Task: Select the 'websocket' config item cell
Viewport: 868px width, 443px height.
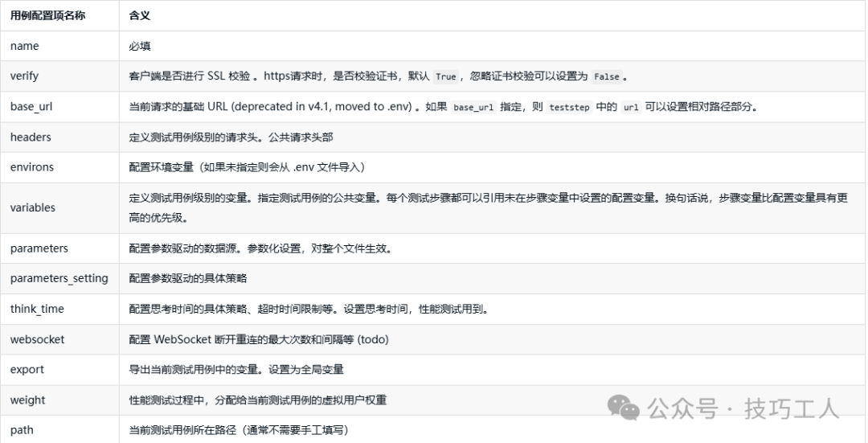Action: coord(59,339)
